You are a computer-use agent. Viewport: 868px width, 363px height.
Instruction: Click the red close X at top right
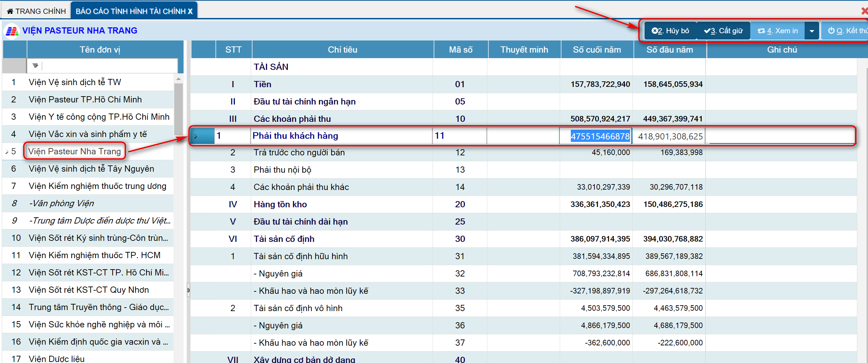pyautogui.click(x=864, y=11)
